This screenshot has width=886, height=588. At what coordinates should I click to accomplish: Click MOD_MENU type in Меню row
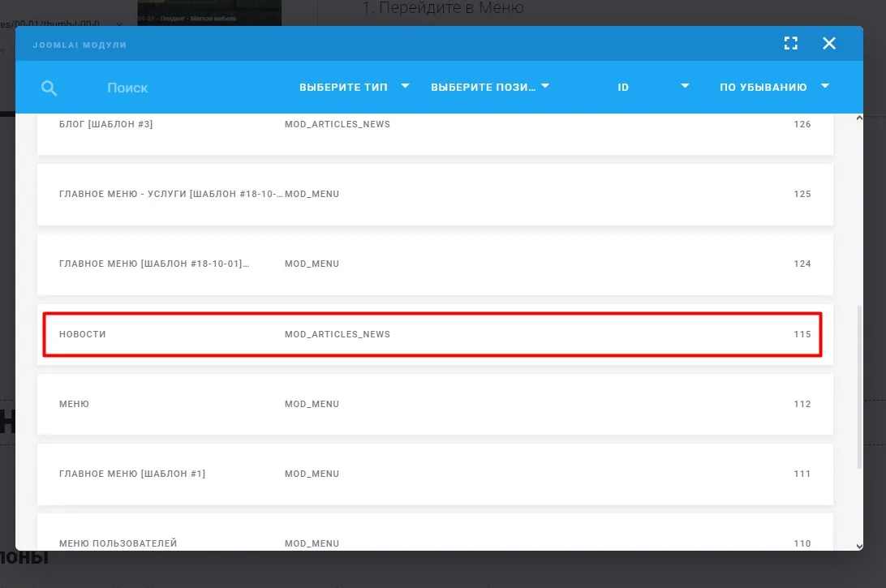[x=312, y=404]
